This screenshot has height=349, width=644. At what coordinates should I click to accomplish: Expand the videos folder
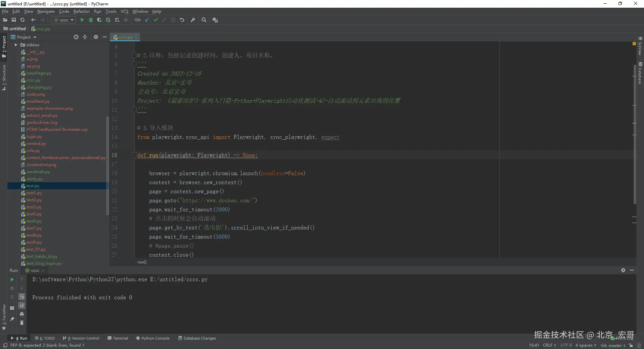point(16,45)
